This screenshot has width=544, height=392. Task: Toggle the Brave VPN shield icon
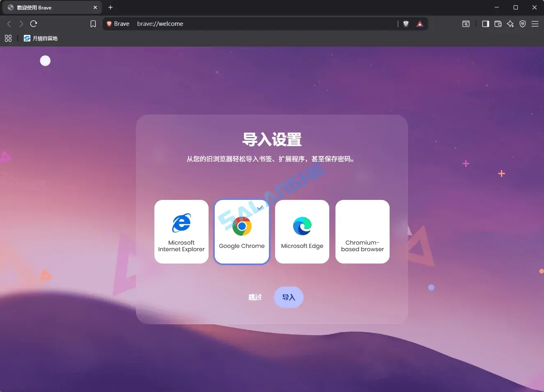[523, 24]
